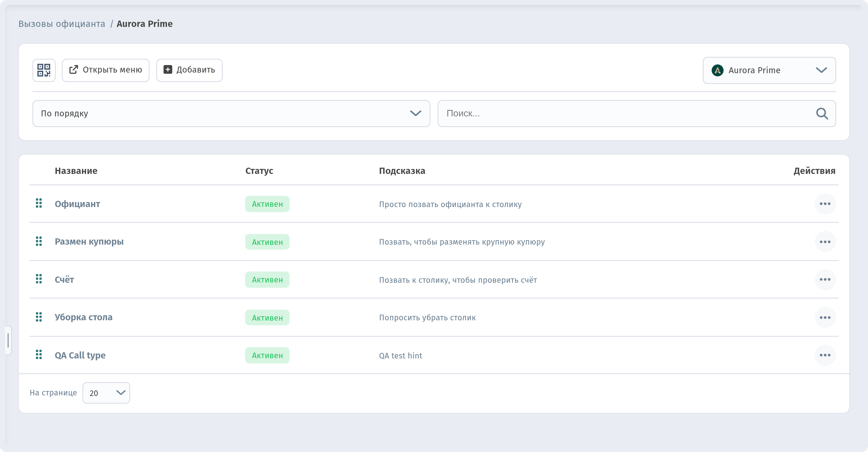Open the Официант call type

(78, 204)
